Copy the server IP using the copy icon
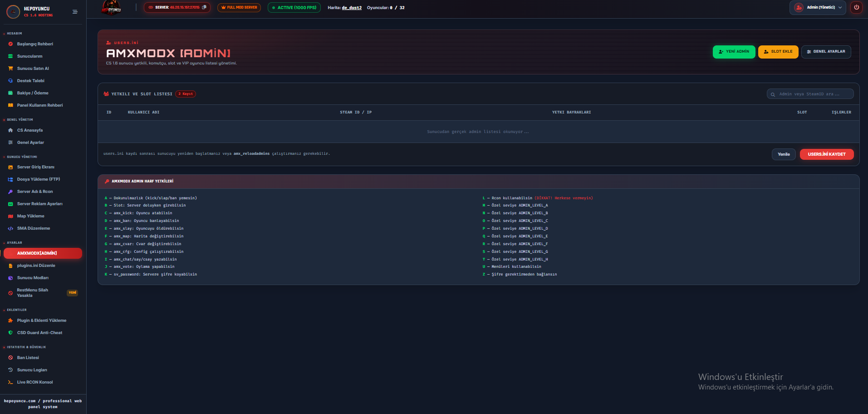This screenshot has height=414, width=868. 204,7
